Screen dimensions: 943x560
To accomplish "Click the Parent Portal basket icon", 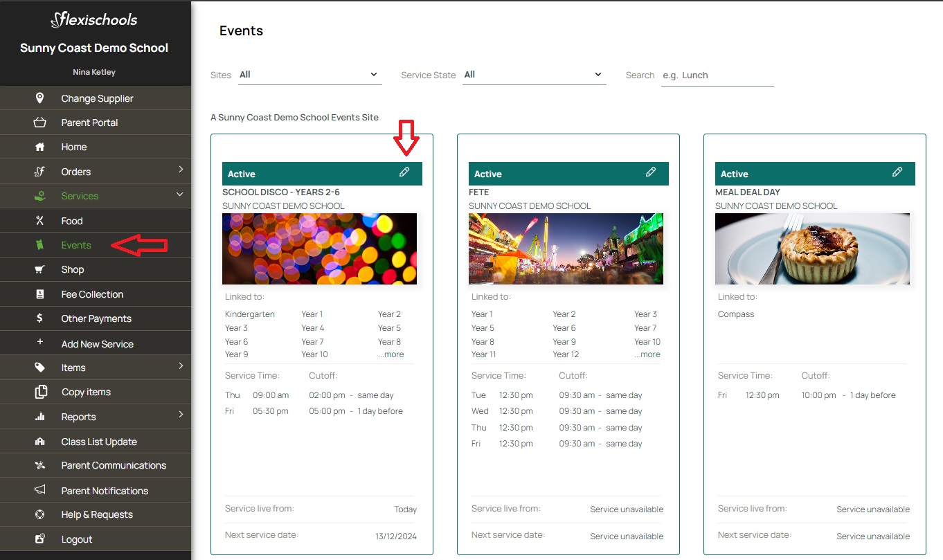I will click(39, 123).
